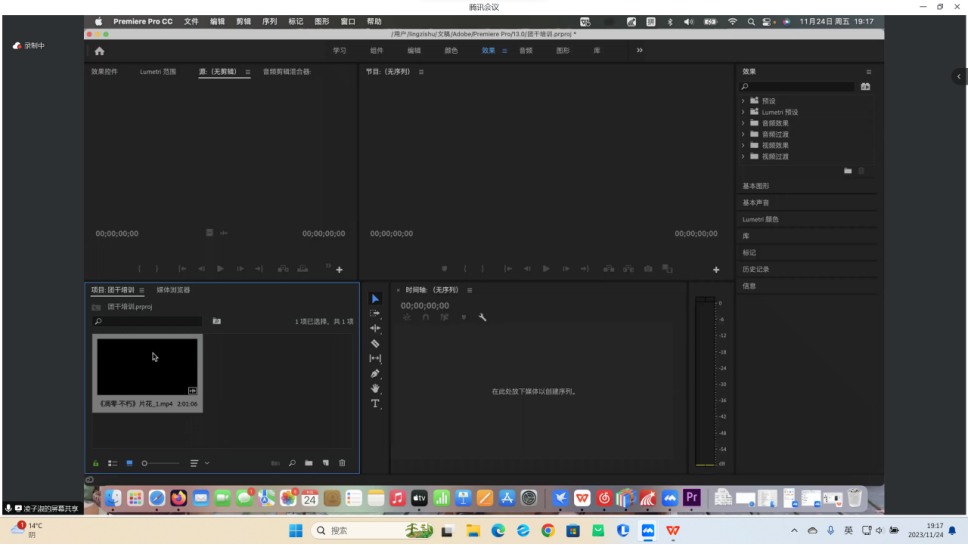Expand the 预设 effects folder
The width and height of the screenshot is (968, 545).
[743, 101]
